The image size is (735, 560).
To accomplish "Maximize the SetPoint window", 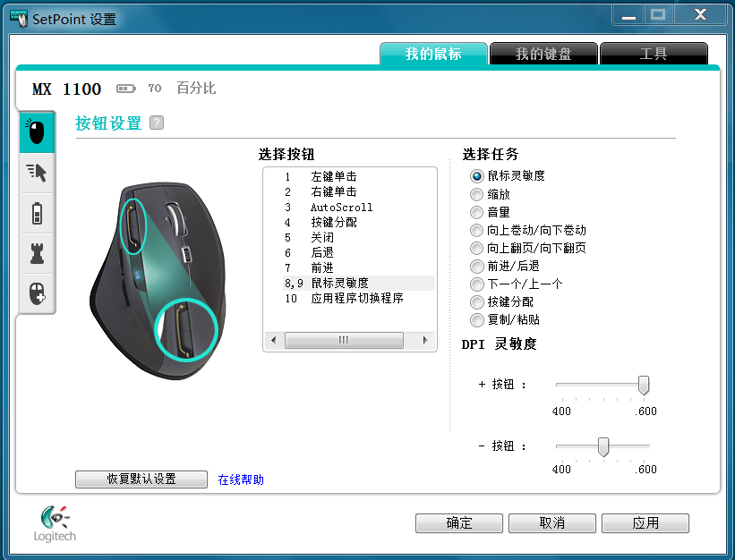I will 658,15.
